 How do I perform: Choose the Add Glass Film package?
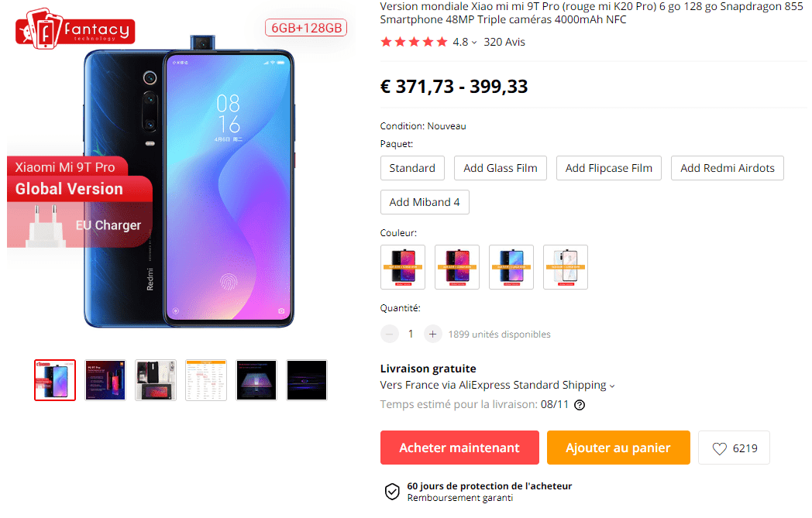point(501,168)
